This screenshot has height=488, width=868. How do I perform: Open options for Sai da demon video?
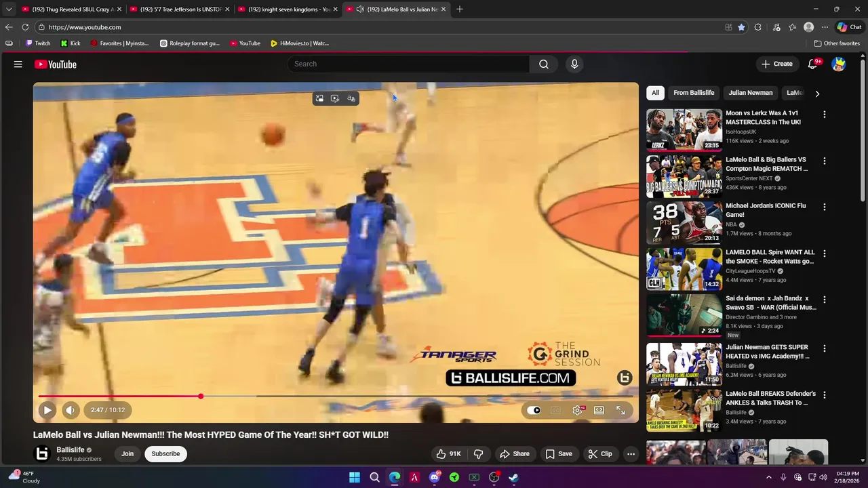coord(825,300)
